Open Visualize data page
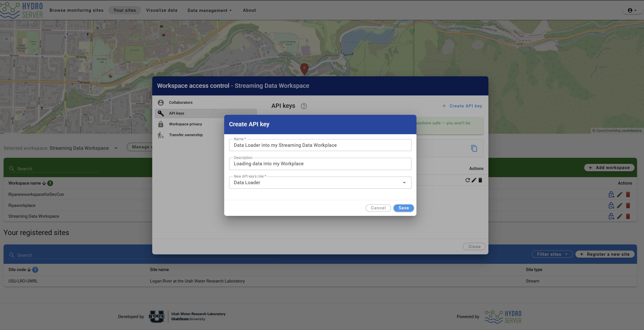Image resolution: width=644 pixels, height=330 pixels. click(x=162, y=10)
